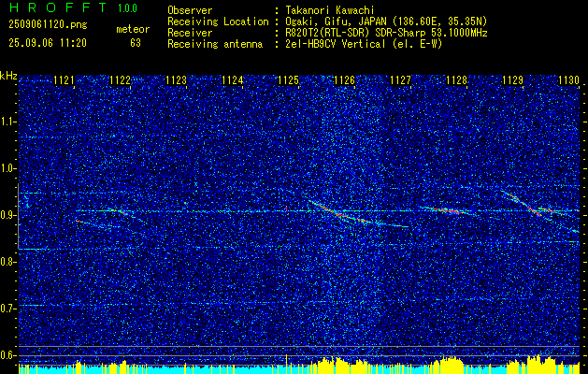Click the 0.8 kHz axis label
This screenshot has width=588, height=374.
click(7, 262)
